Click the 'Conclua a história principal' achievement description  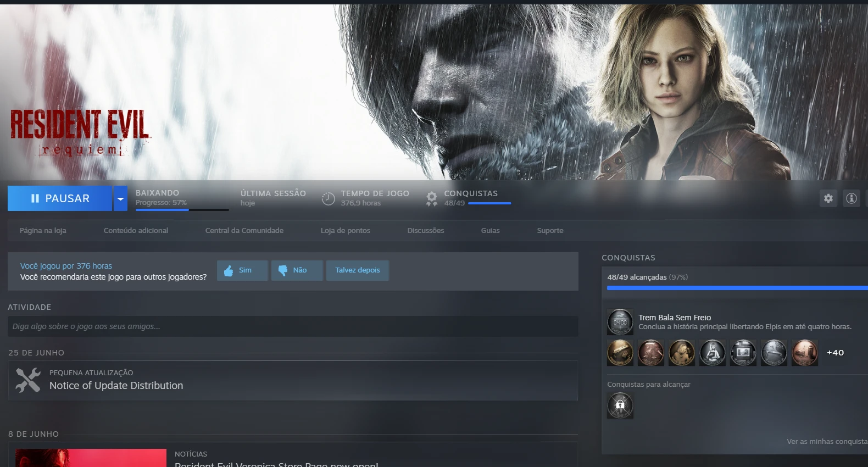click(745, 327)
